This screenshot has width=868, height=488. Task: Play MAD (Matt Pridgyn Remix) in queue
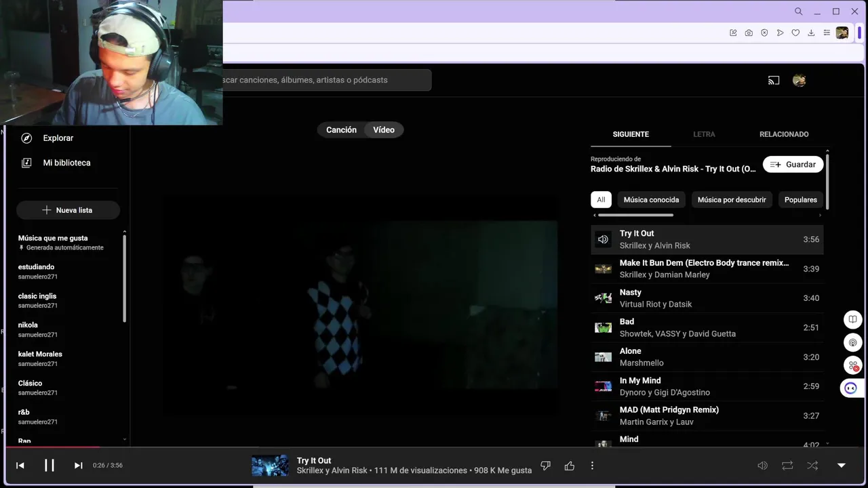point(707,415)
